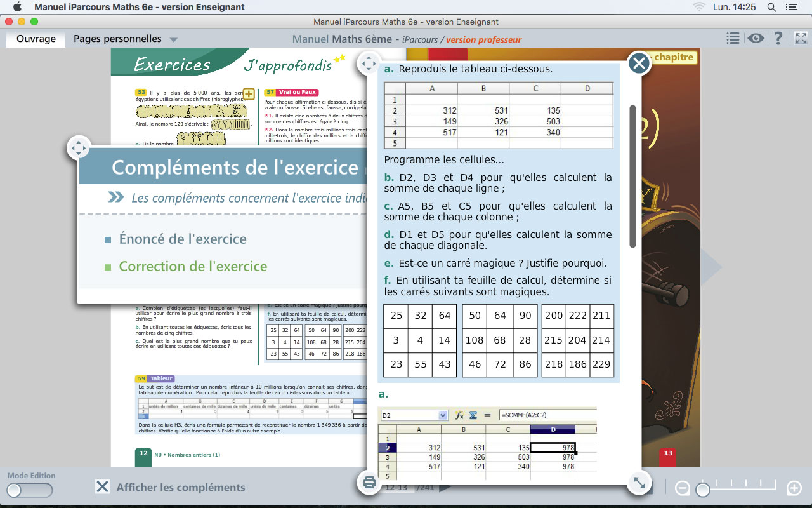Image resolution: width=812 pixels, height=508 pixels.
Task: Open the Apple menu
Action: coord(17,7)
